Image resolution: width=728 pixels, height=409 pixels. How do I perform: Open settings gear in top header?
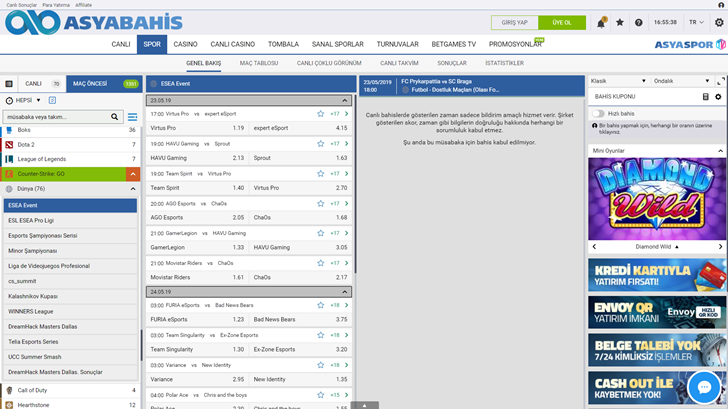719,22
